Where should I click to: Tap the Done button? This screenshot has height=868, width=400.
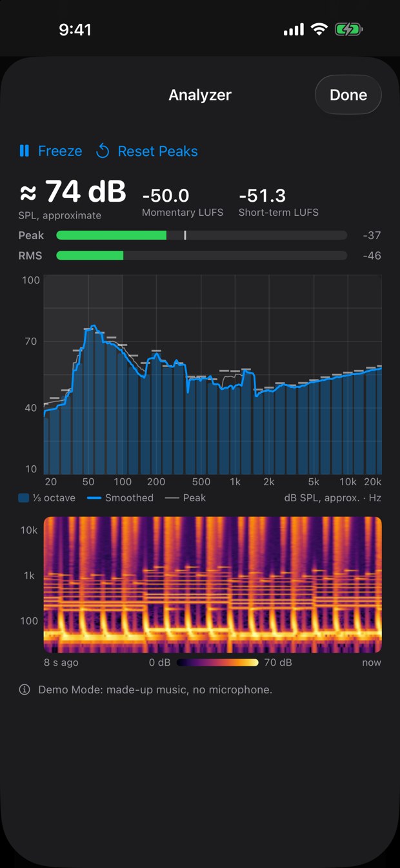pyautogui.click(x=348, y=95)
